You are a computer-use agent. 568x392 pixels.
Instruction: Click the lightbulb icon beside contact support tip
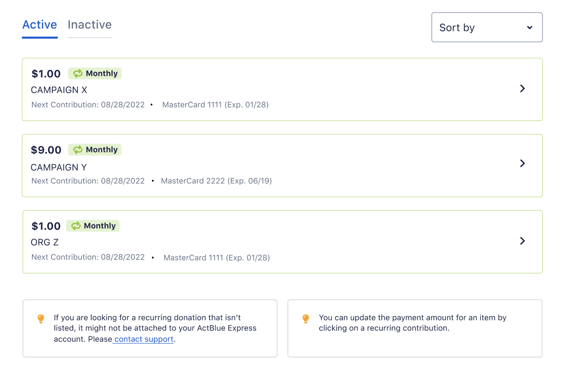tap(41, 319)
